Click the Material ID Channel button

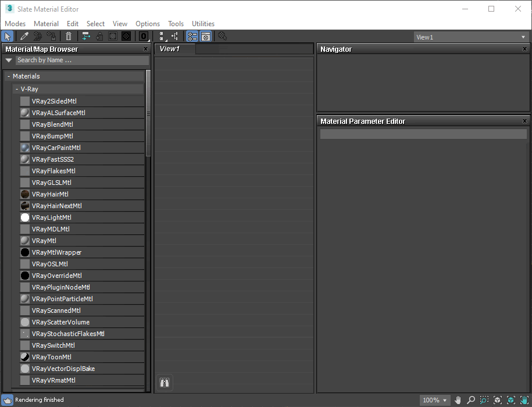(x=144, y=37)
